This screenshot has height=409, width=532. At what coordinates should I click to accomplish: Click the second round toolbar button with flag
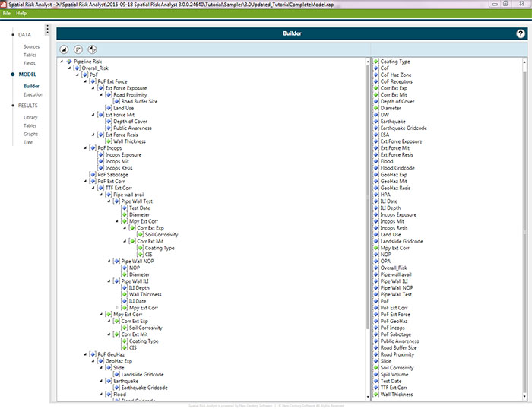78,49
